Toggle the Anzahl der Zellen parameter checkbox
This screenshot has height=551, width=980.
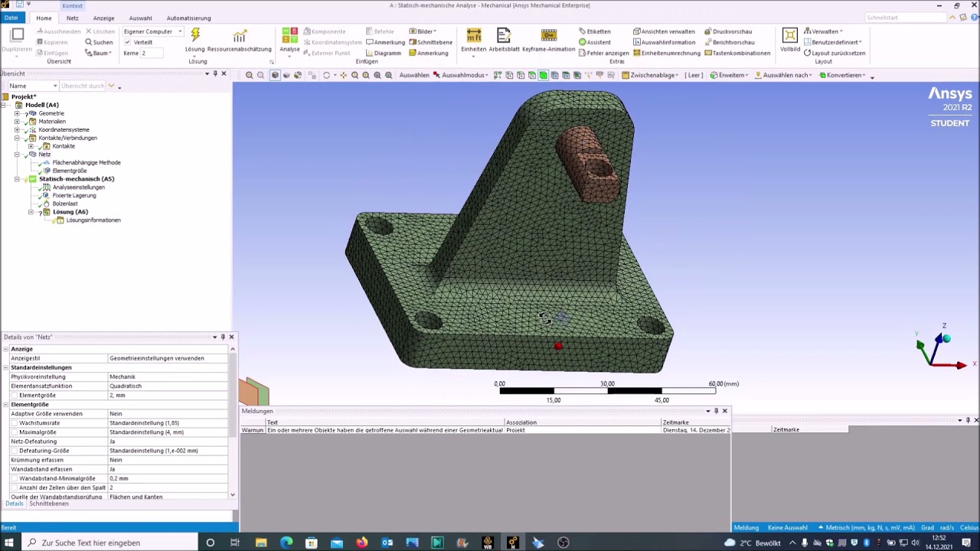point(15,487)
